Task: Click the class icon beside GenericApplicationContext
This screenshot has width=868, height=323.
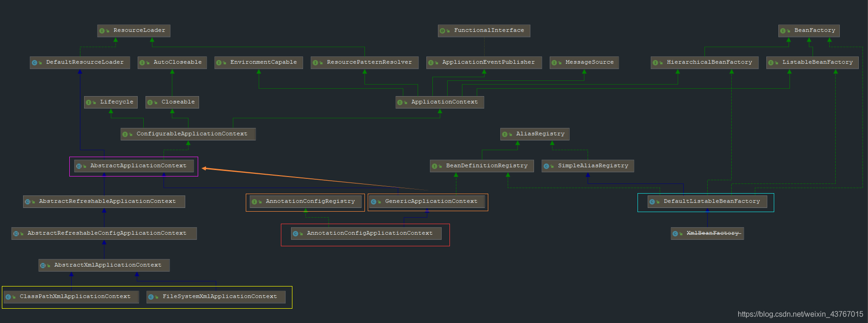Action: (374, 202)
